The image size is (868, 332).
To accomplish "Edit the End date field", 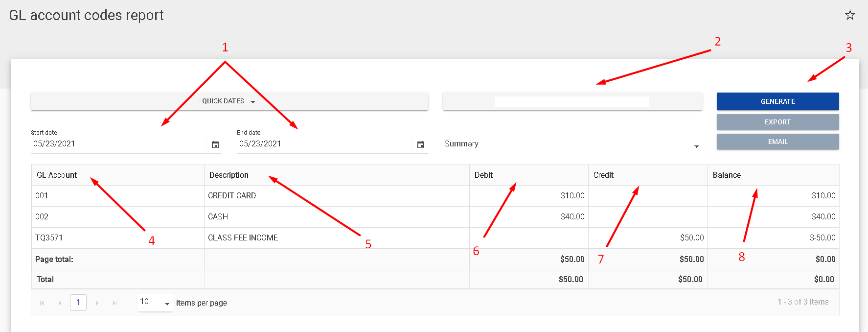I will (325, 144).
